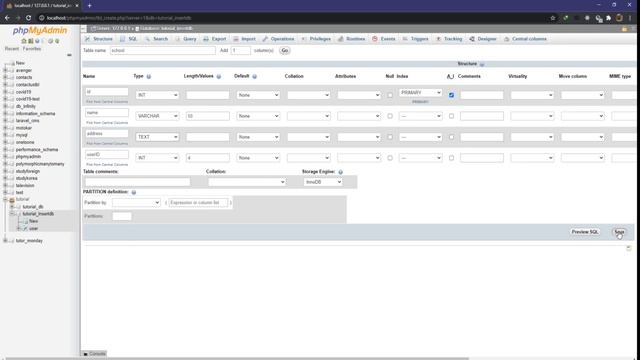Click the Length/Values field for name row
Viewport: 640px width, 360px height.
(208, 116)
